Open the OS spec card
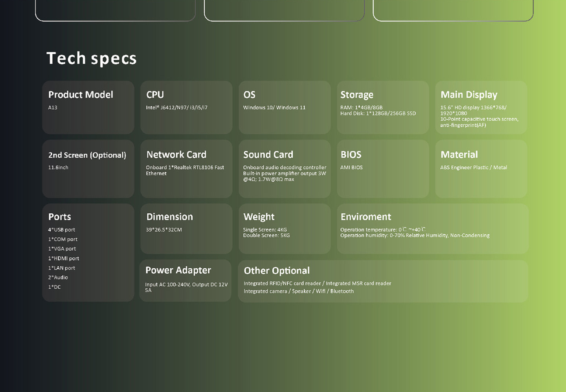The width and height of the screenshot is (566, 392). click(x=285, y=107)
